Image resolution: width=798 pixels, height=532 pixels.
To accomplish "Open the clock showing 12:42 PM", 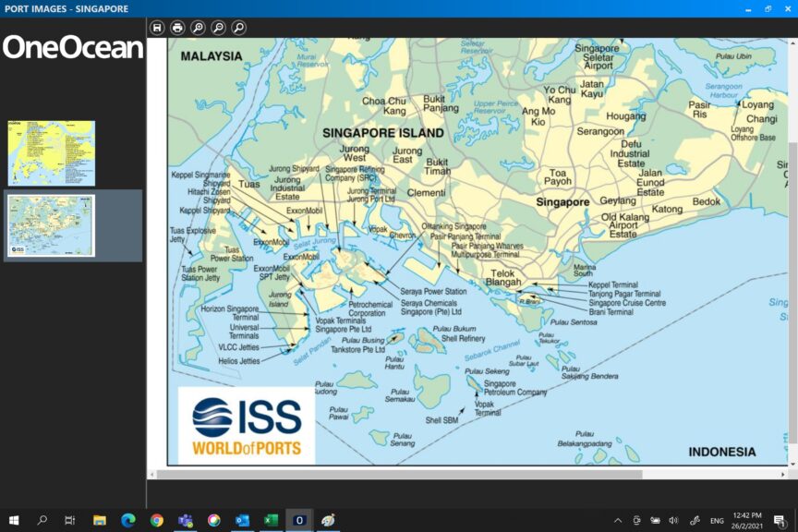I will tap(747, 520).
